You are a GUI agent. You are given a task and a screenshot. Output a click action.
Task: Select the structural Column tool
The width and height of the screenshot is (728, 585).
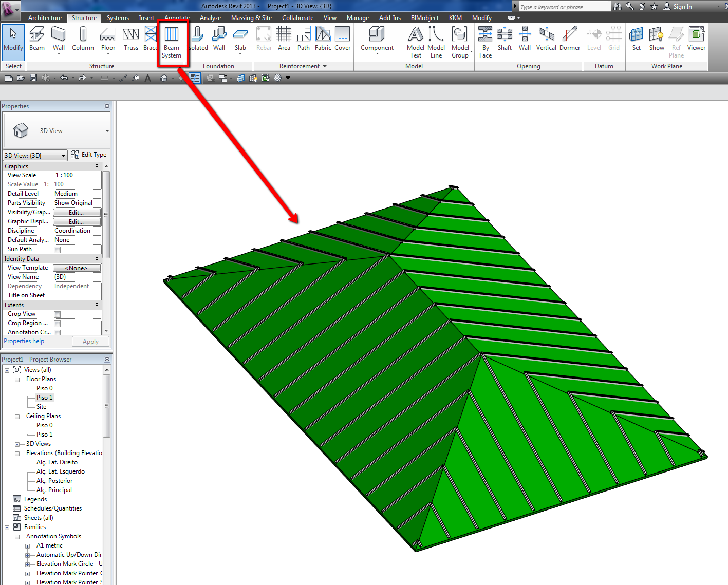(x=83, y=39)
